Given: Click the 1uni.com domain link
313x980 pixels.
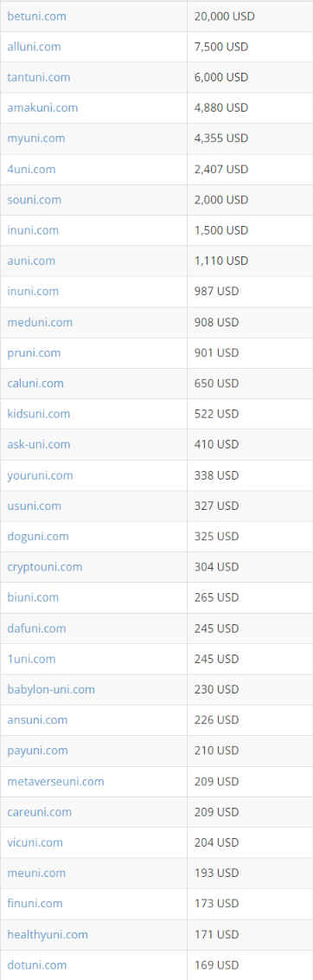Looking at the screenshot, I should click(x=31, y=660).
